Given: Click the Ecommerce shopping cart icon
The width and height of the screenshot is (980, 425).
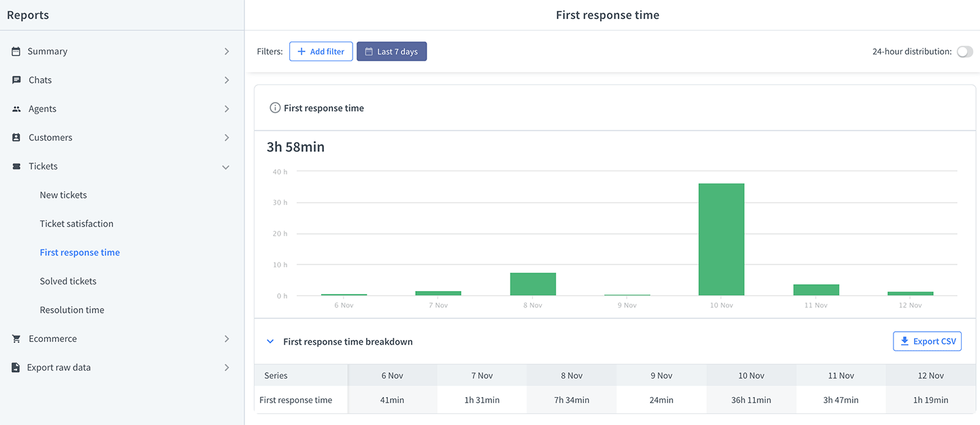Looking at the screenshot, I should [16, 339].
